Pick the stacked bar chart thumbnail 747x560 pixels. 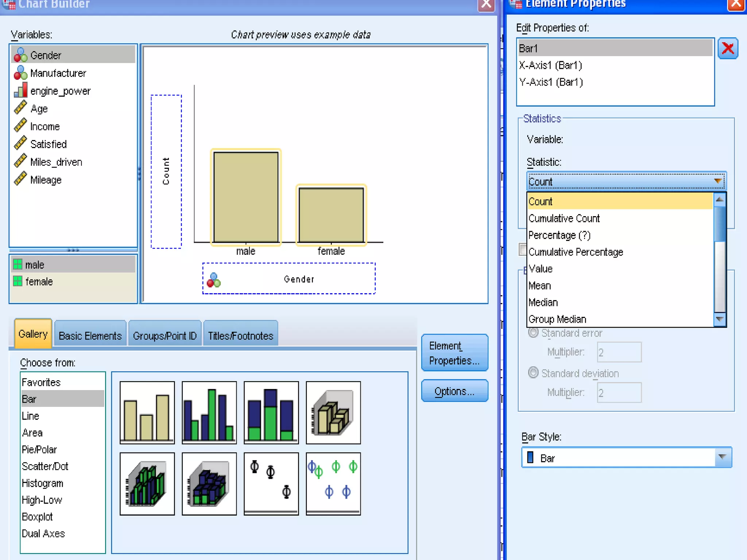271,412
